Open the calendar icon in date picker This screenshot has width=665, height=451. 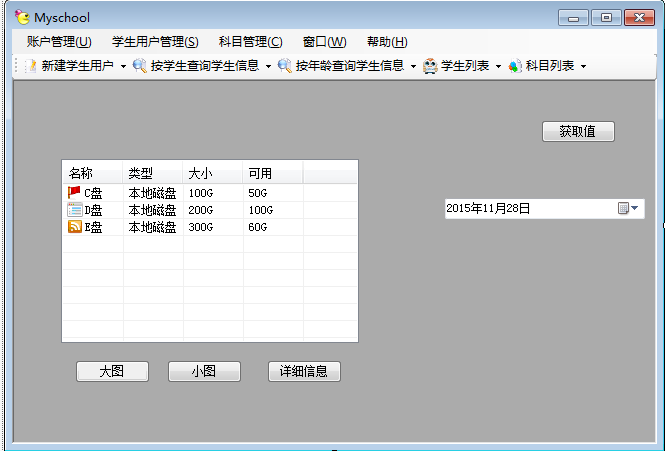623,208
